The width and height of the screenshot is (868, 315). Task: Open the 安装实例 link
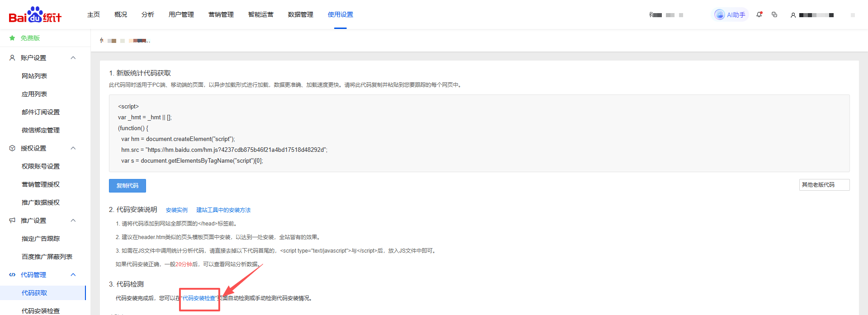coord(176,210)
